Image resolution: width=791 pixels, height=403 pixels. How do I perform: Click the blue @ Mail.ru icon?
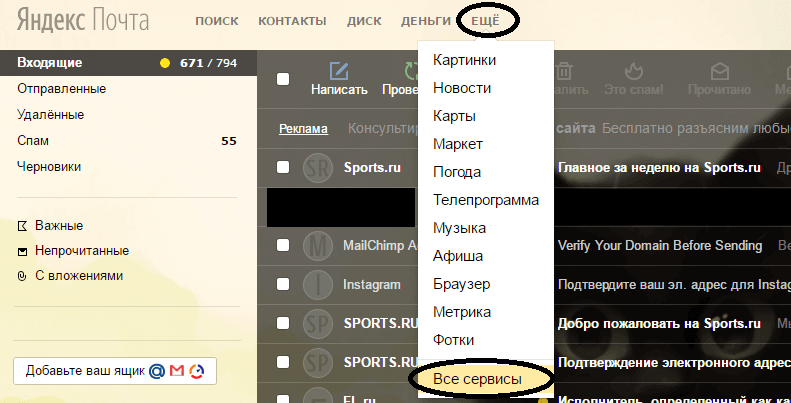coord(157,371)
